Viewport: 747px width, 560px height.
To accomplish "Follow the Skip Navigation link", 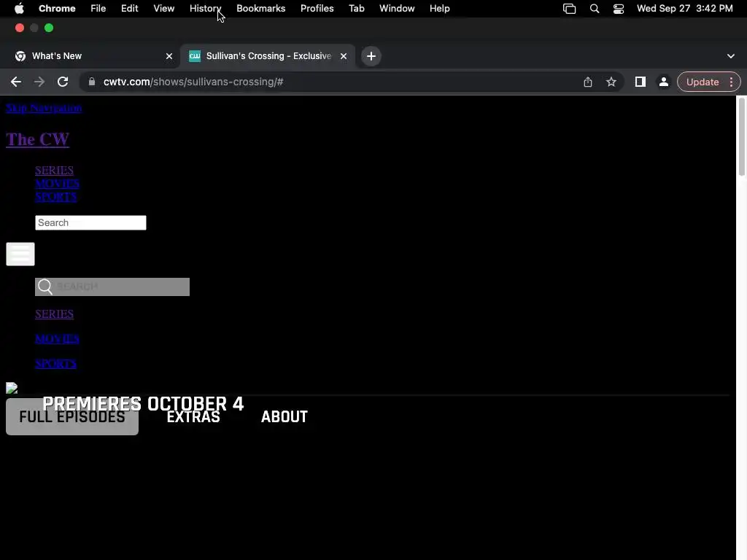I will 44,108.
